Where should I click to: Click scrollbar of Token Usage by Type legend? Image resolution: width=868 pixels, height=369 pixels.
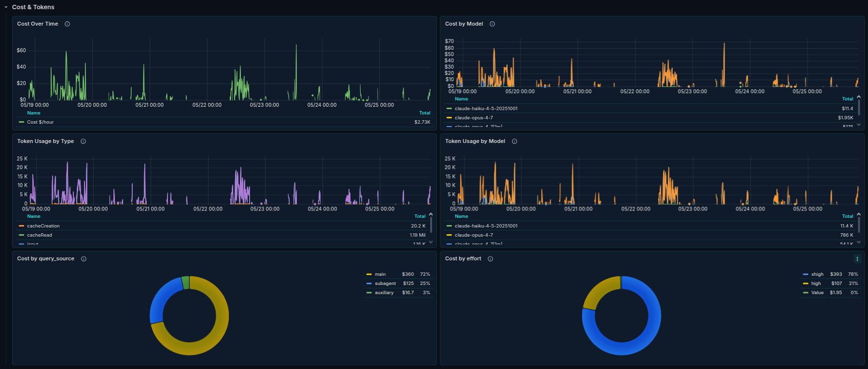tap(431, 225)
